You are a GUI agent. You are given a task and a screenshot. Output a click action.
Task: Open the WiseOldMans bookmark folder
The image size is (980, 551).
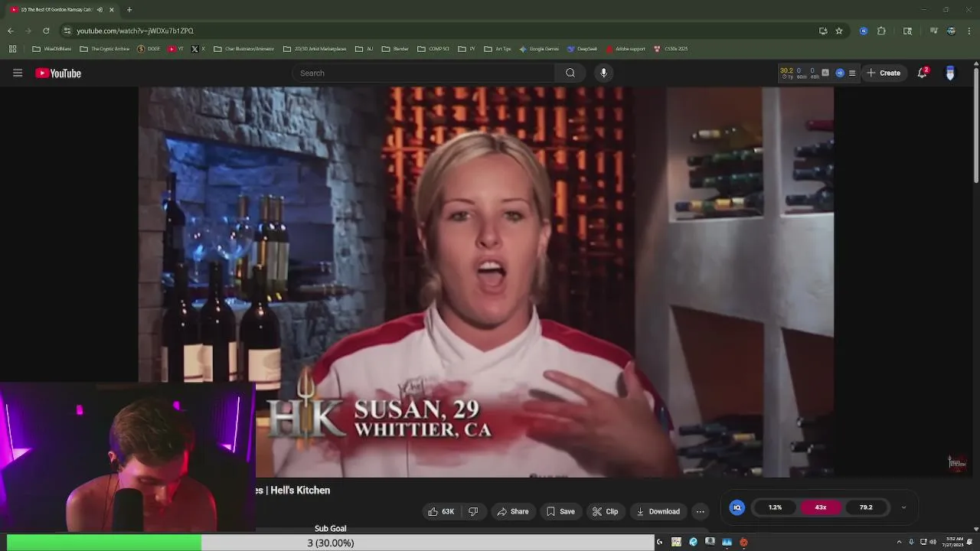52,49
